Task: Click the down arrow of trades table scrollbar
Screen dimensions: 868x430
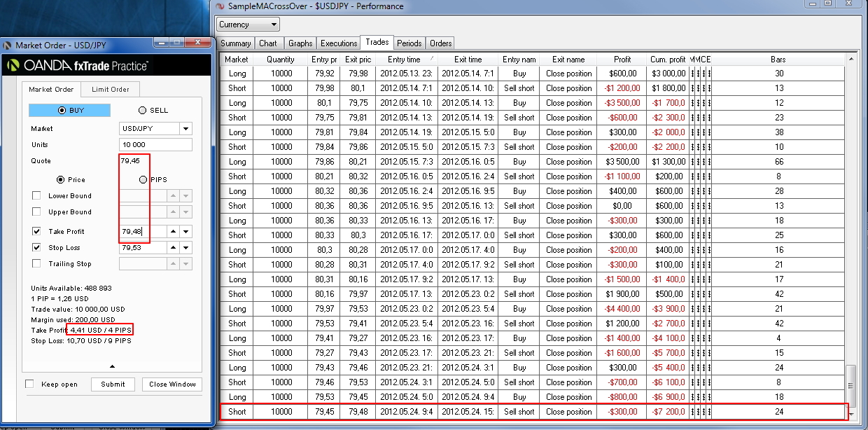Action: click(851, 414)
